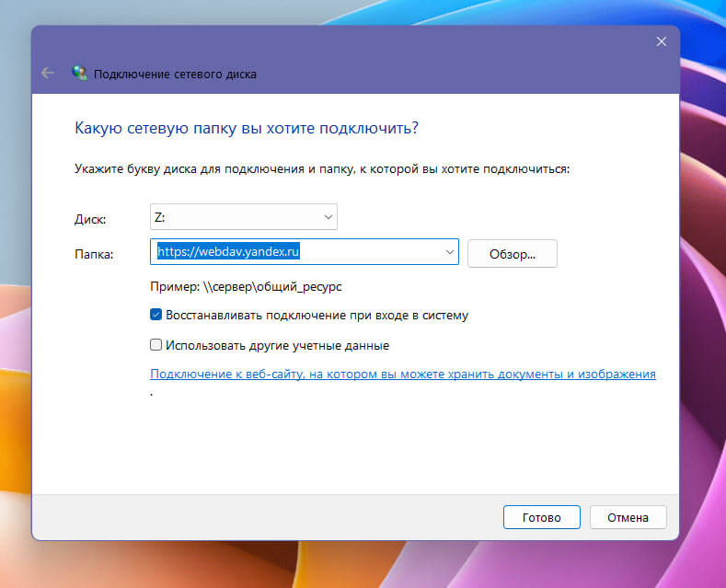Viewport: 726px width, 588px height.
Task: Click the Папка: label
Action: [94, 254]
